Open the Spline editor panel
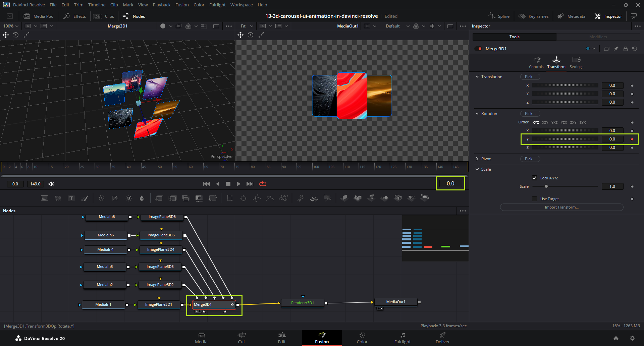 click(499, 16)
